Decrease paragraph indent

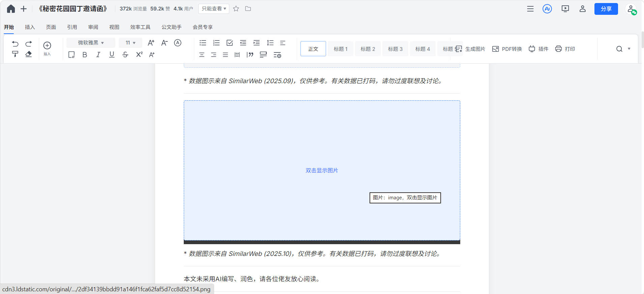(243, 43)
